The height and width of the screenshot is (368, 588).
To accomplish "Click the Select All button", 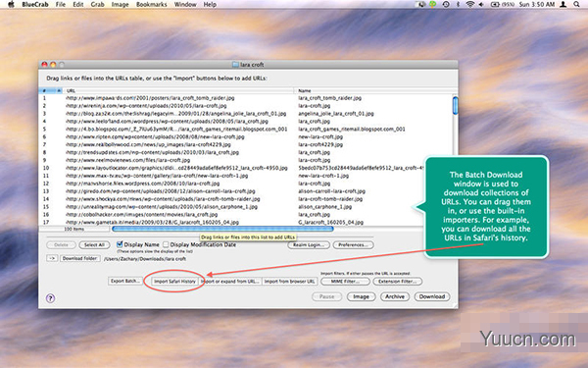I will tap(94, 244).
